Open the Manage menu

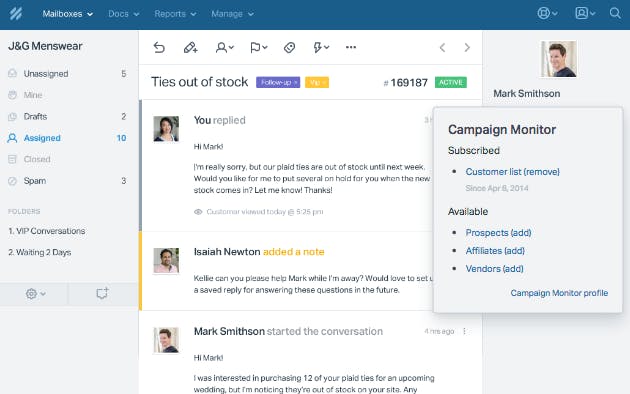[x=232, y=14]
